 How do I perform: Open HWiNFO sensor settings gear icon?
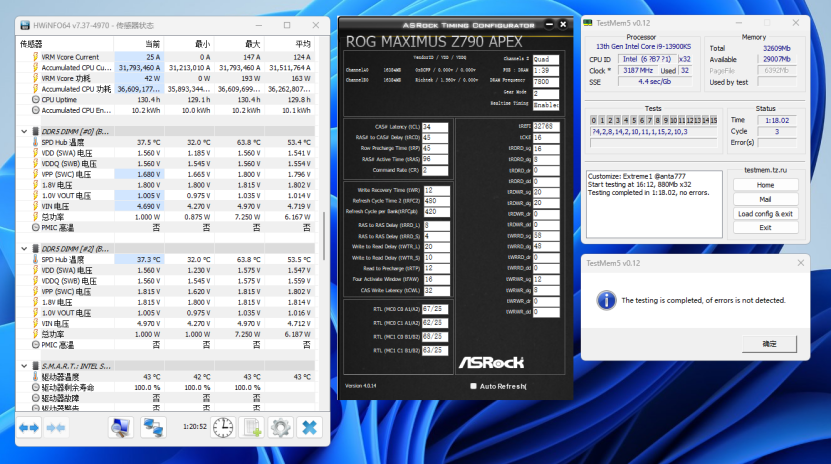(x=280, y=427)
